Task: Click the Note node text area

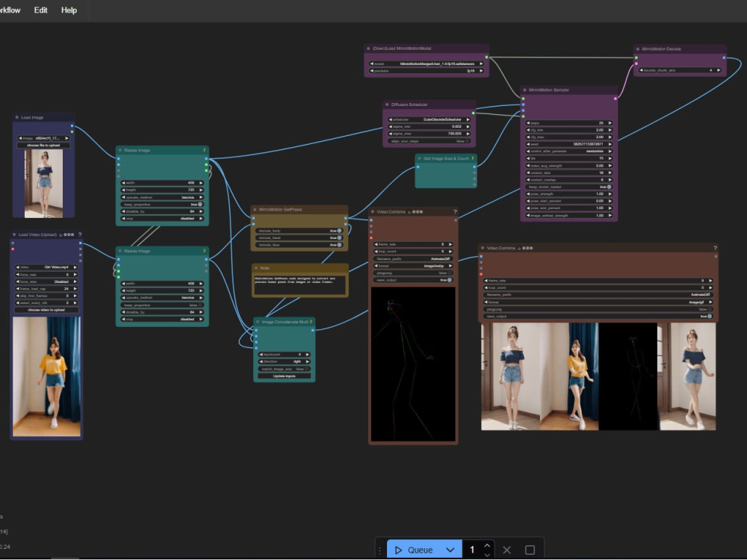Action: click(x=300, y=284)
